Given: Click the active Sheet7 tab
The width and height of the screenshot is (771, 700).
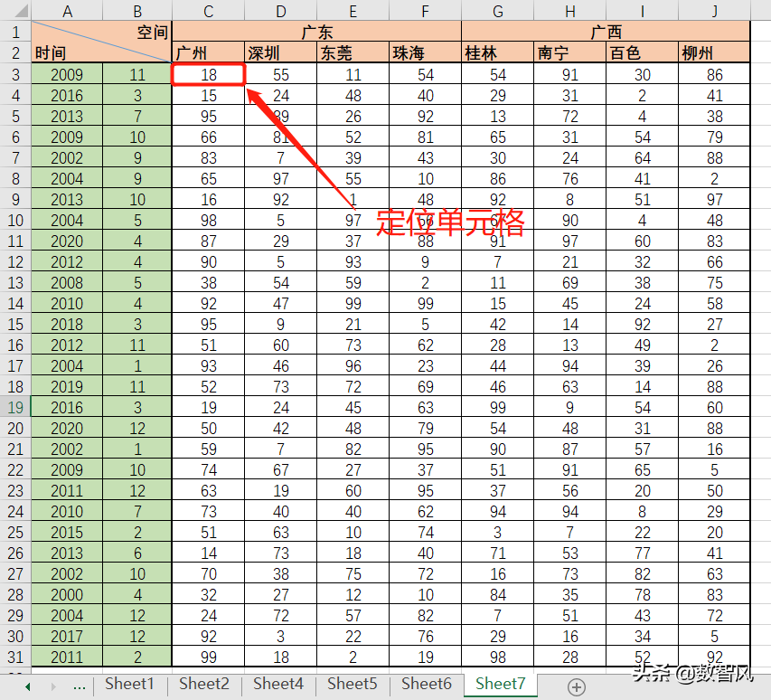Looking at the screenshot, I should [500, 685].
